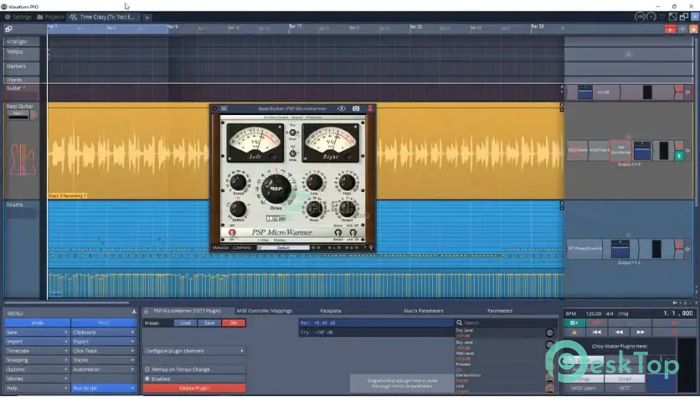Open the Export menu dropdown
This screenshot has width=700, height=400.
click(x=103, y=341)
